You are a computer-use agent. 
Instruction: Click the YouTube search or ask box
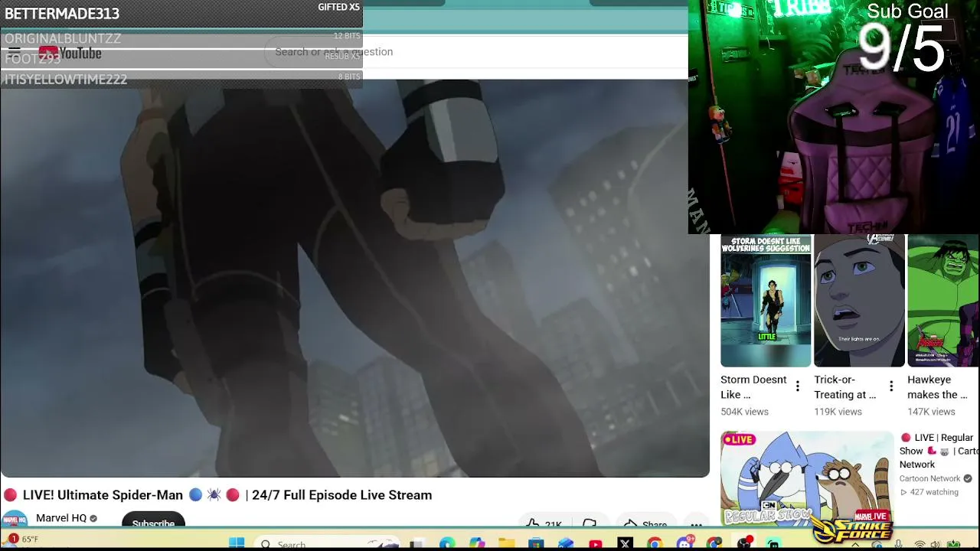475,51
